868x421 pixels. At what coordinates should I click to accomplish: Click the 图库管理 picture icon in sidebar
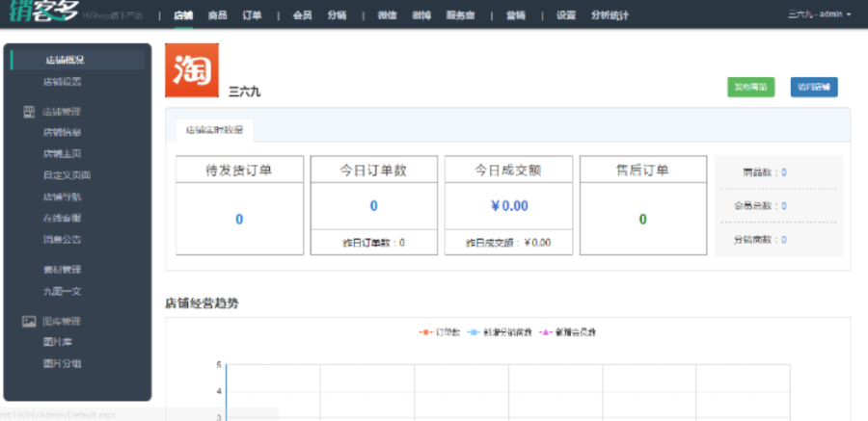(x=29, y=322)
